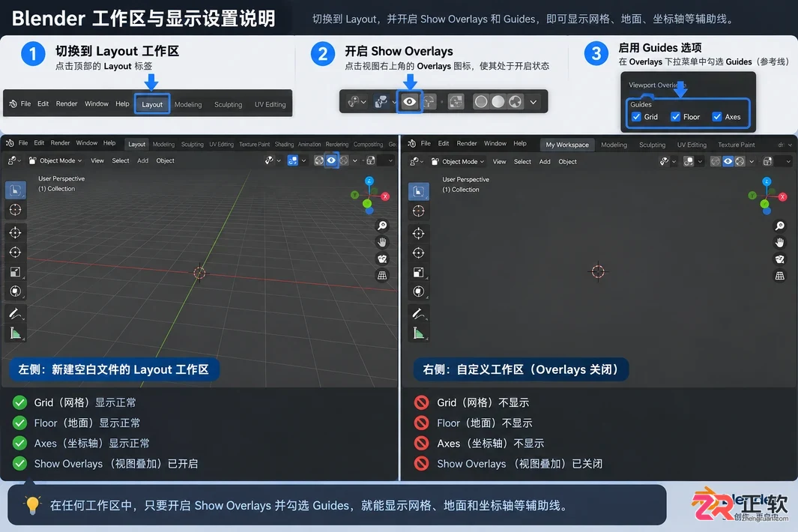Open View menu in left viewport header
Image resolution: width=798 pixels, height=532 pixels.
pos(97,161)
